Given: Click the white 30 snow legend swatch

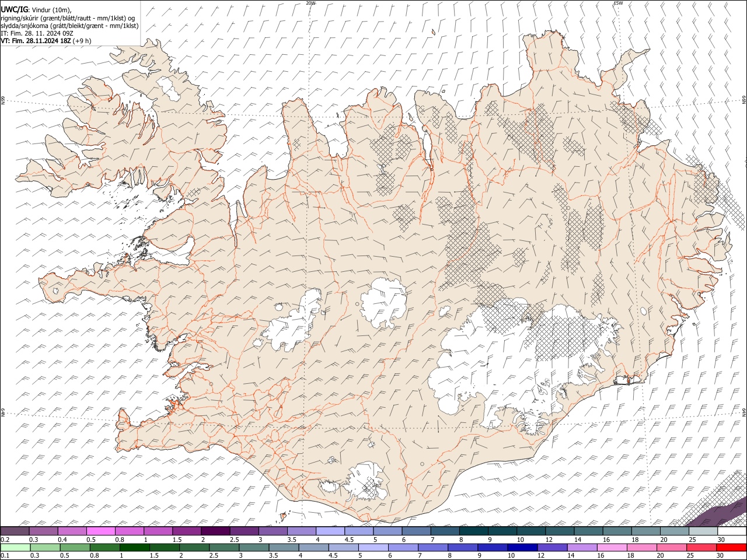Looking at the screenshot, I should pos(732,531).
